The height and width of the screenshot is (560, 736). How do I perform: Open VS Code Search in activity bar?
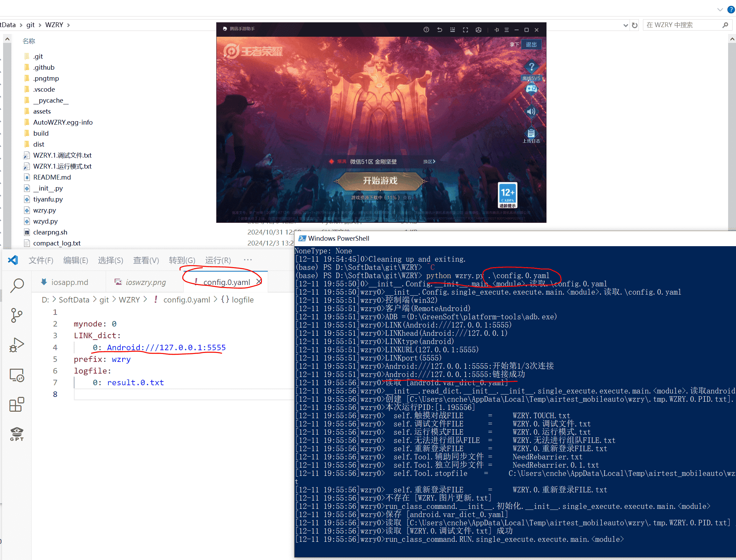16,285
